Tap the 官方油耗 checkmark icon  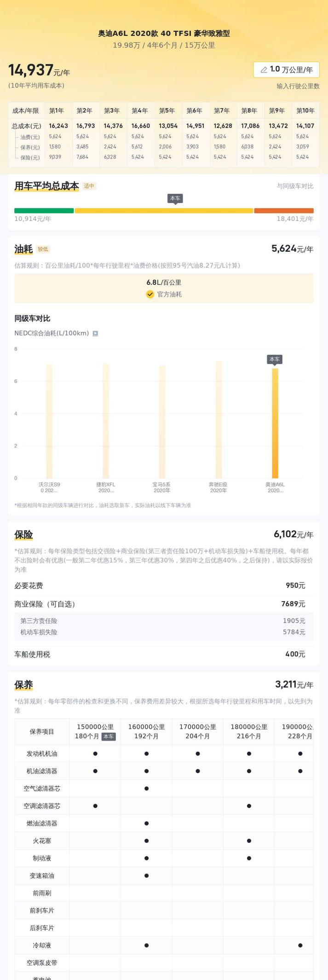click(x=150, y=294)
